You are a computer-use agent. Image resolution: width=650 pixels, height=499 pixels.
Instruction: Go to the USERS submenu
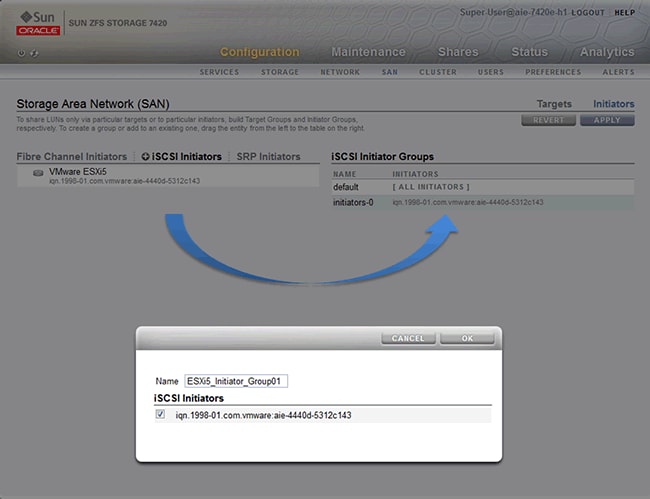491,72
